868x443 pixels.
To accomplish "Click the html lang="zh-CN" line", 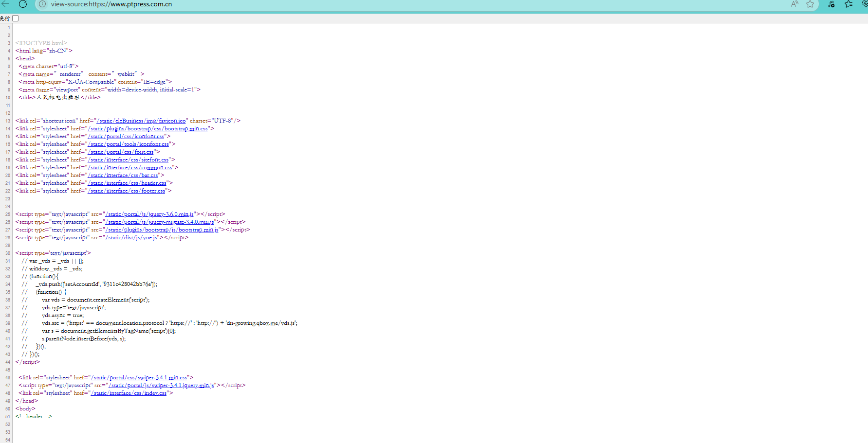I will [x=44, y=51].
